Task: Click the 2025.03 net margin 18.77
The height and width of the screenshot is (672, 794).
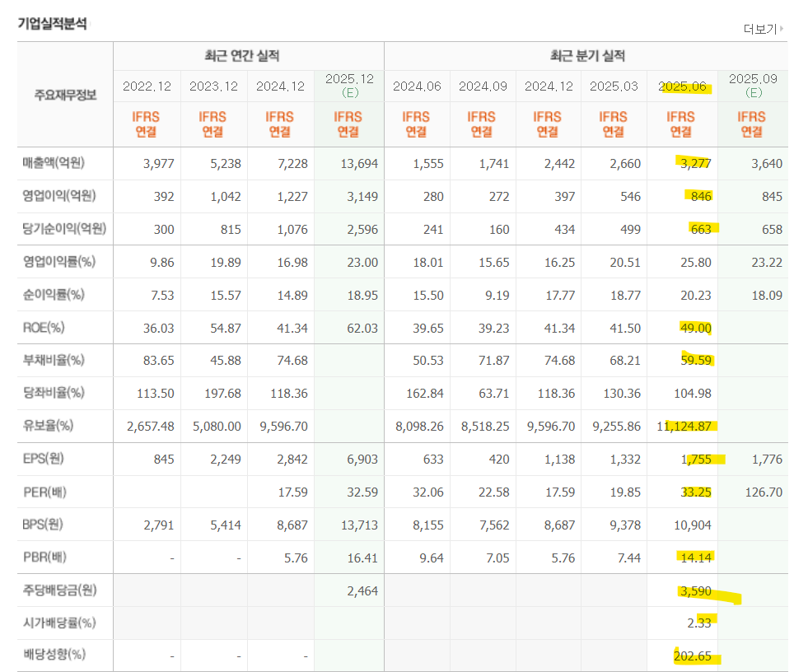Action: tap(625, 295)
